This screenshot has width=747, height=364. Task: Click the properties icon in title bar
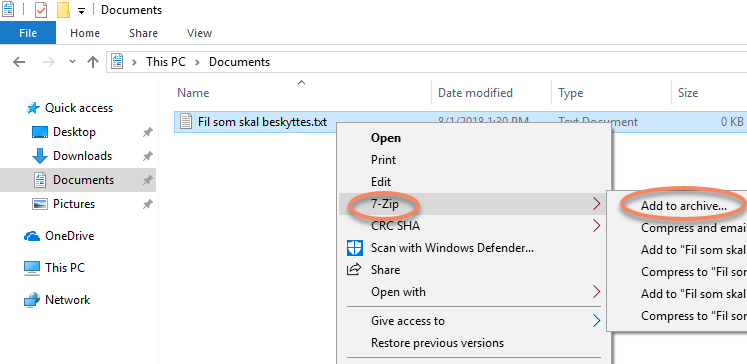pyautogui.click(x=41, y=10)
